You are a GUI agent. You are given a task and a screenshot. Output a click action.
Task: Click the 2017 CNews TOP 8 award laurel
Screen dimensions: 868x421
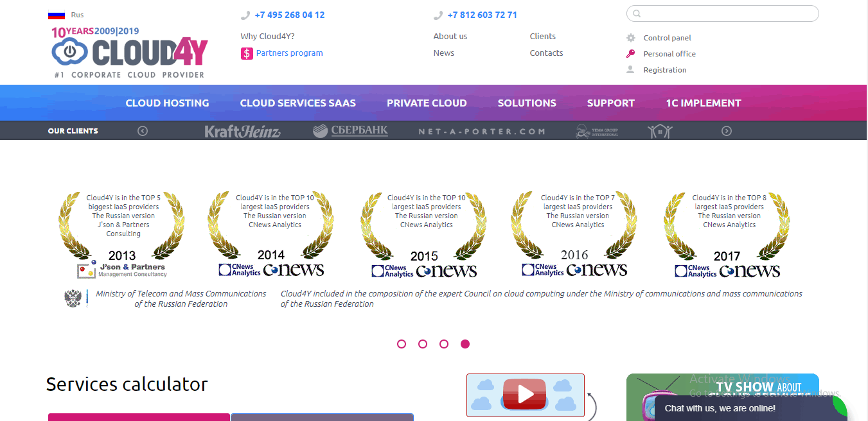point(727,234)
